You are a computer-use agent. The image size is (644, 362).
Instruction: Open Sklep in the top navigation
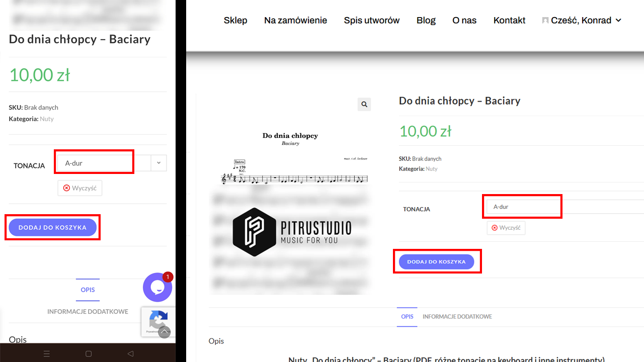(235, 21)
